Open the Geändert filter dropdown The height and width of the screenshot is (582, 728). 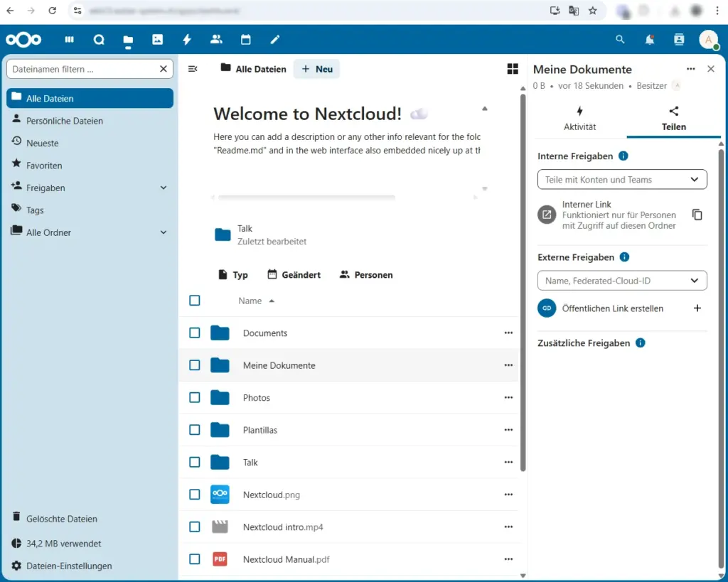point(294,275)
